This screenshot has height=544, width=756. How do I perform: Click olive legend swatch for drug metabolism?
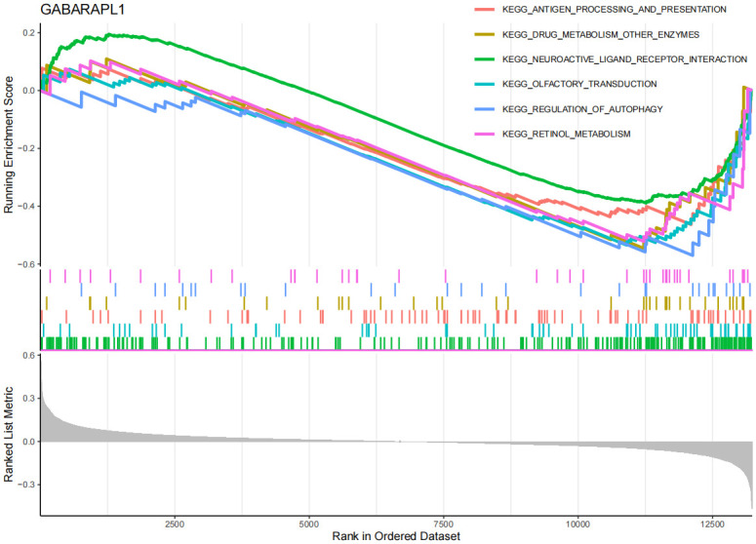[485, 34]
